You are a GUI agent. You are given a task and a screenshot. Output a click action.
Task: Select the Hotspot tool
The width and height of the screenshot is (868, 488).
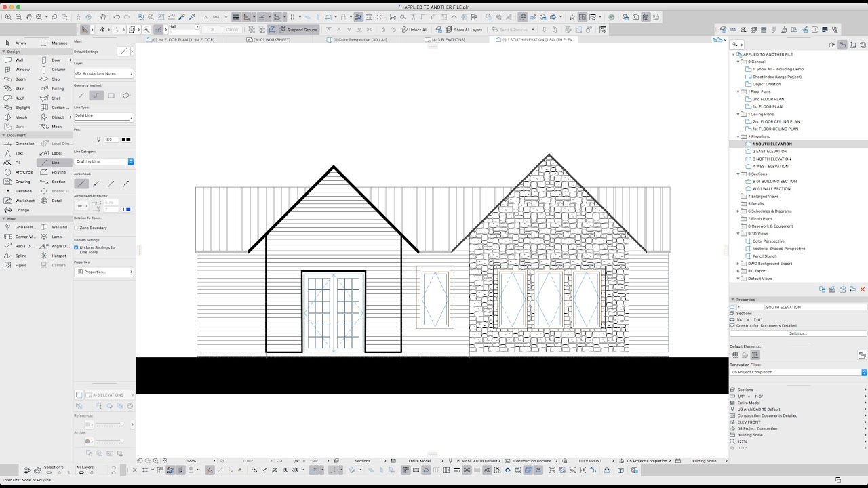[54, 256]
